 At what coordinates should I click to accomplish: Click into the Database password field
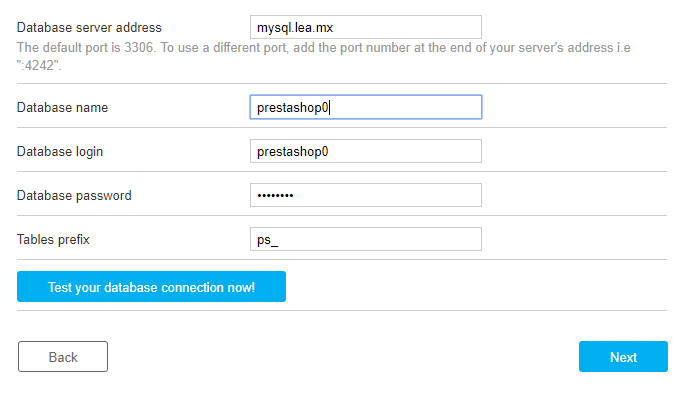pyautogui.click(x=366, y=195)
